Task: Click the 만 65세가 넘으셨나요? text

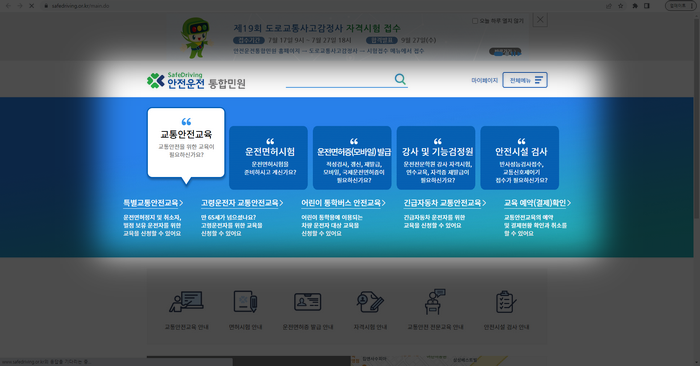Action: (228, 217)
